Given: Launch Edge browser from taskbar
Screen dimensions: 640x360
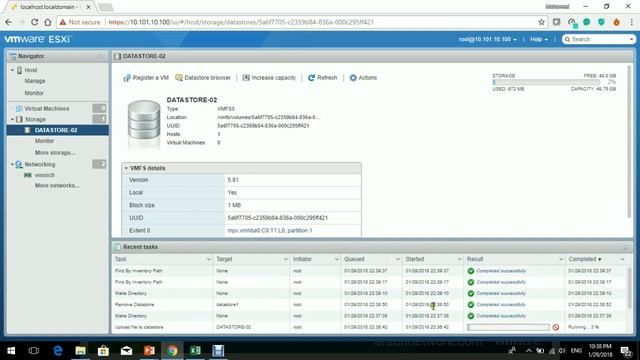Looking at the screenshot, I should (x=58, y=351).
